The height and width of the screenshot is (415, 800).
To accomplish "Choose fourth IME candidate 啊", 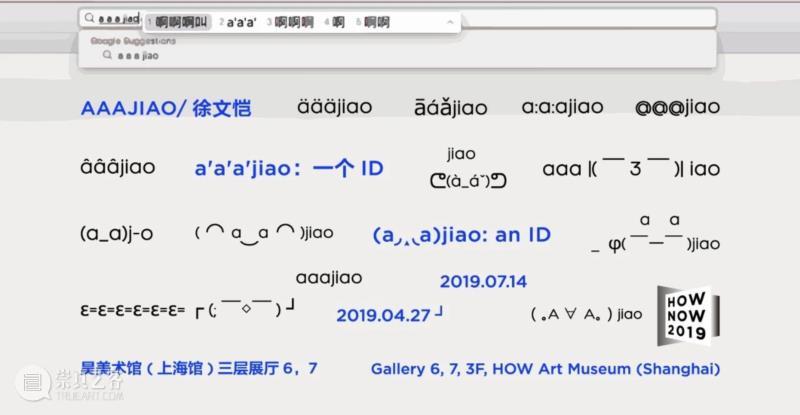I will (x=334, y=22).
